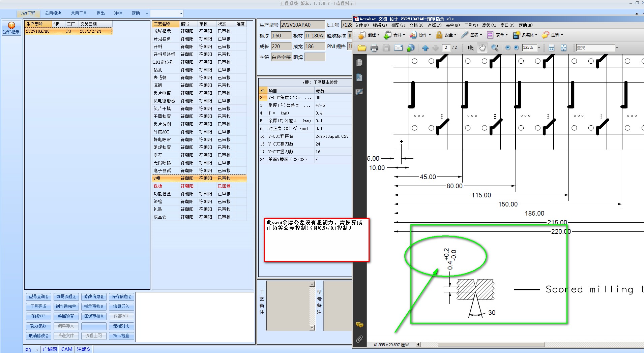Viewport: 644px width, 353px height.
Task: Open the Attachments paperclip panel in Acrobat
Action: point(359,339)
